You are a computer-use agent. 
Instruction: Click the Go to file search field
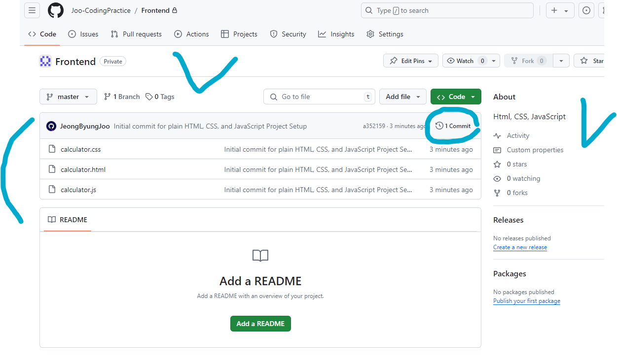319,97
